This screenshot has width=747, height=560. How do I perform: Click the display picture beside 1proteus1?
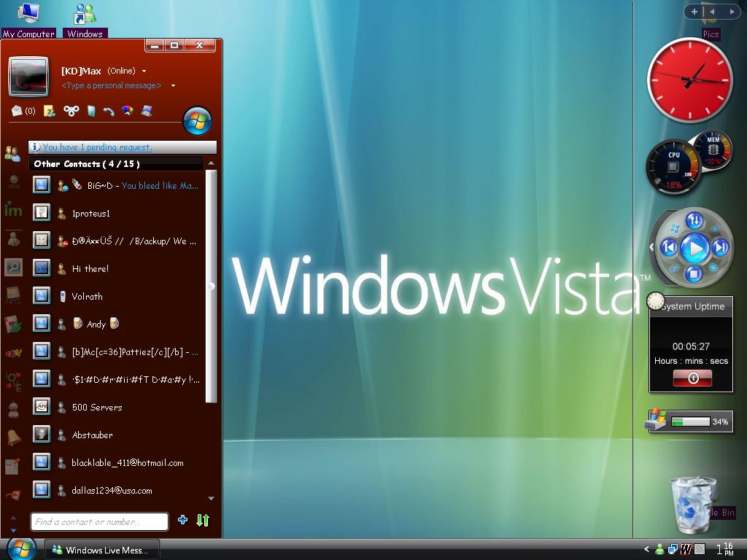click(42, 212)
